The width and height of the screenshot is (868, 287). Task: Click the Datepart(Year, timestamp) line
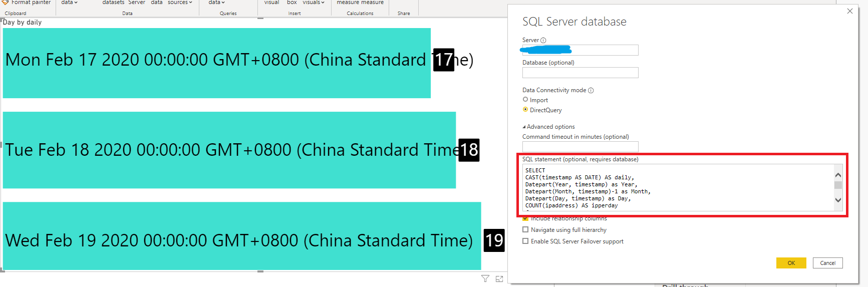pyautogui.click(x=582, y=184)
